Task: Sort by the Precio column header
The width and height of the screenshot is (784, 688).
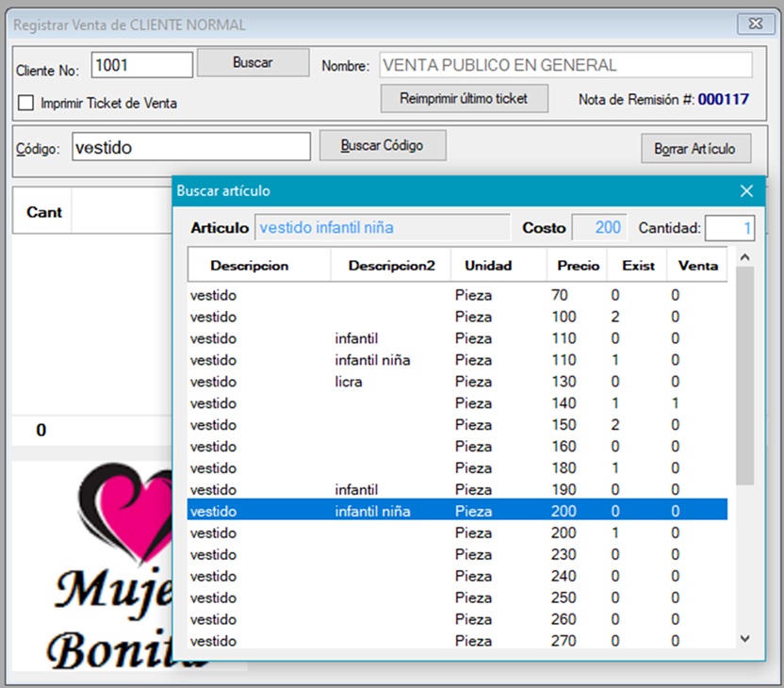Action: (578, 266)
